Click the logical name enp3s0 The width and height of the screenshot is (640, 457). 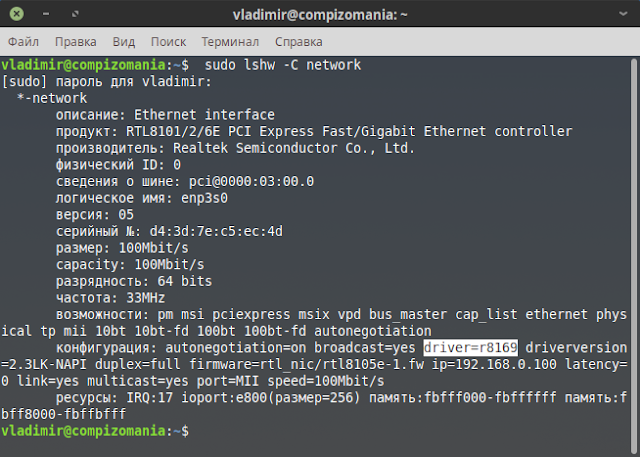click(204, 198)
